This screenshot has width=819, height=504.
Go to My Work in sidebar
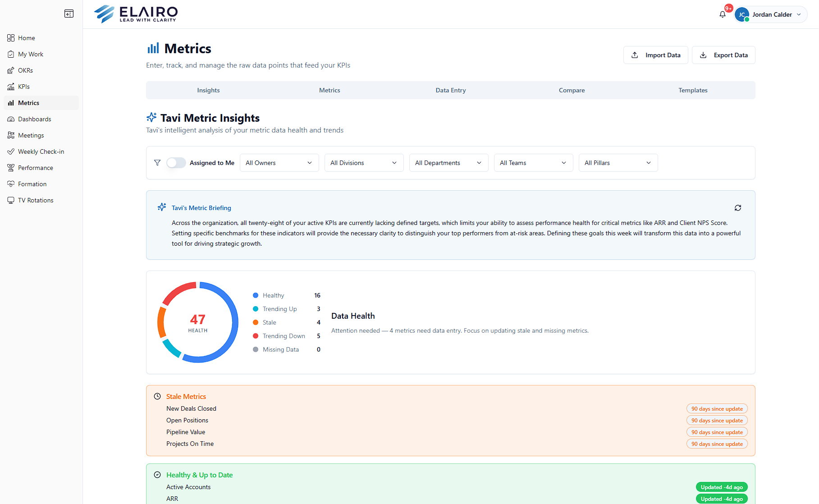pos(41,54)
